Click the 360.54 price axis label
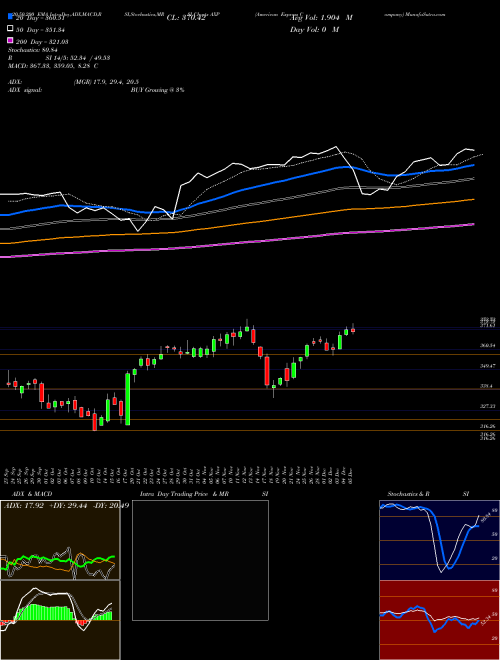The width and height of the screenshot is (500, 660). (487, 346)
